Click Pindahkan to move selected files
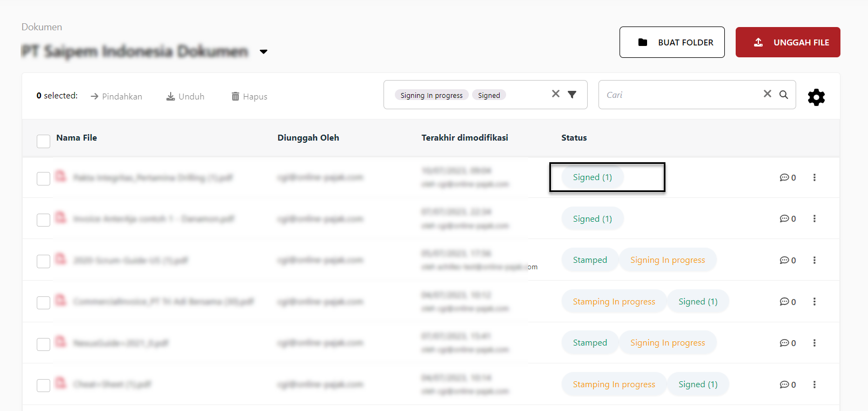The image size is (868, 411). click(116, 96)
